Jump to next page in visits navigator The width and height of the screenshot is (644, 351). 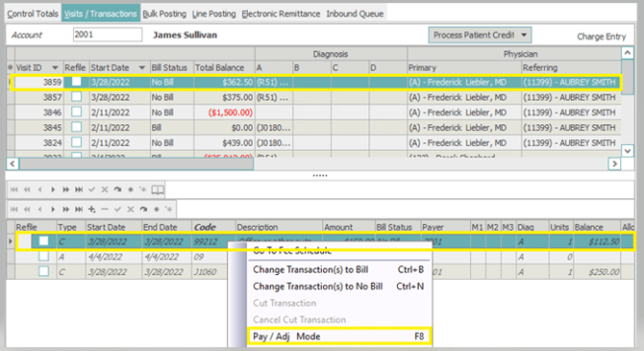tap(65, 189)
